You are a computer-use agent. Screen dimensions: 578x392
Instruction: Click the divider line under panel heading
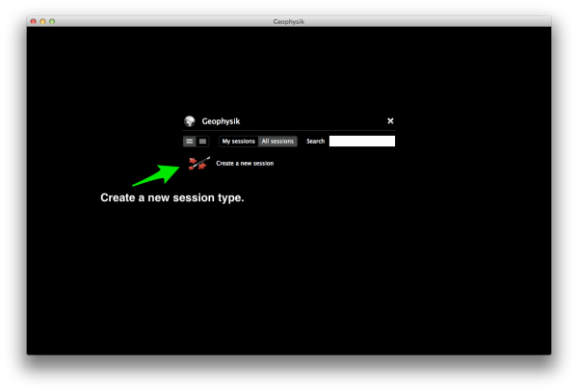pos(289,131)
